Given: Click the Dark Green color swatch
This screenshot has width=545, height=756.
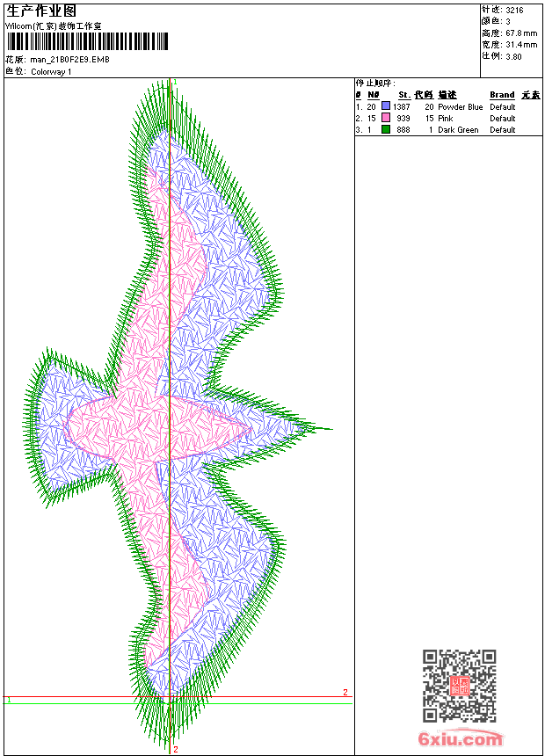Looking at the screenshot, I should tap(385, 129).
